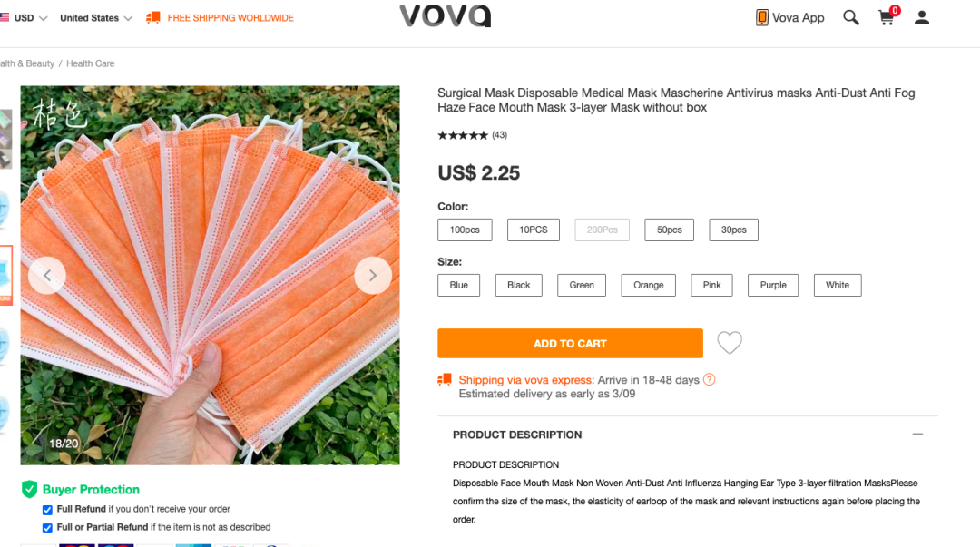This screenshot has height=547, width=980.
Task: Show previous product image arrow
Action: click(47, 276)
